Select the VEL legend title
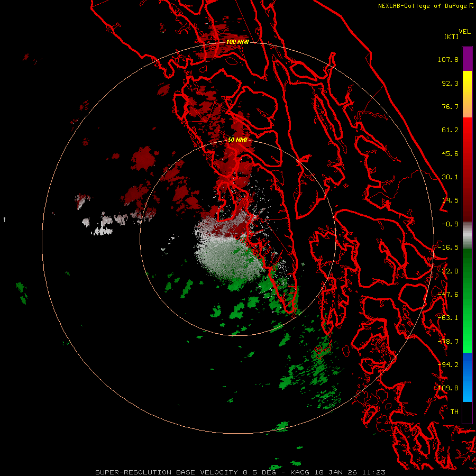The image size is (476, 476). [464, 32]
